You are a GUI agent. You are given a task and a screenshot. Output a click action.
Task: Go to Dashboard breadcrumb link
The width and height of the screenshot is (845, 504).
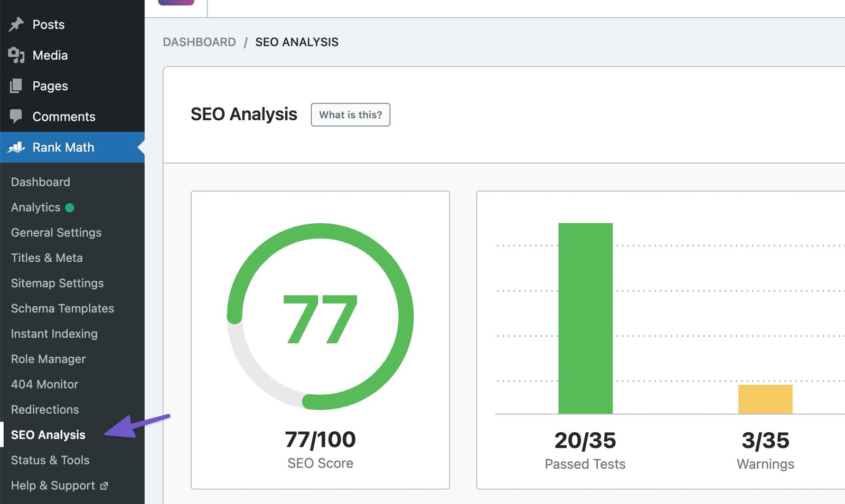point(199,42)
